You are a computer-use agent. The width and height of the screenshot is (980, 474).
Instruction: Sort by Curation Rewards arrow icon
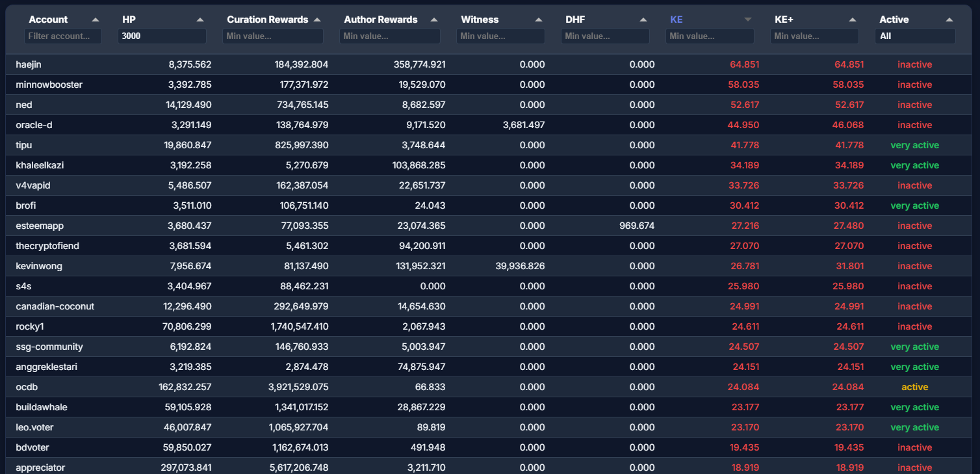tap(317, 20)
